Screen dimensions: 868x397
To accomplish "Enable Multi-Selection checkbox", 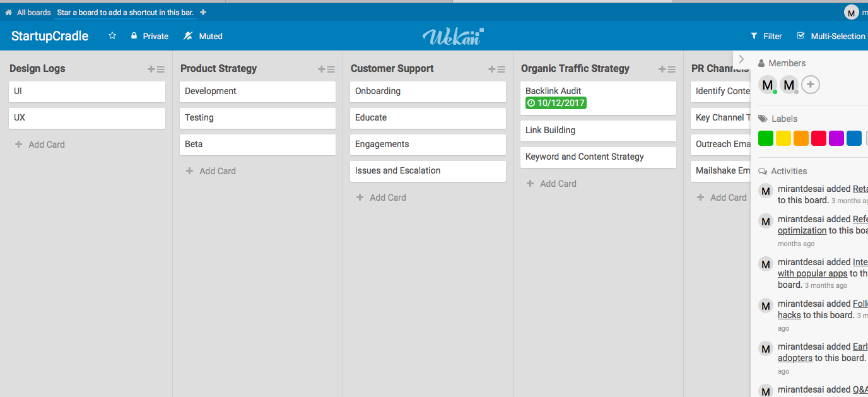I will pyautogui.click(x=801, y=36).
